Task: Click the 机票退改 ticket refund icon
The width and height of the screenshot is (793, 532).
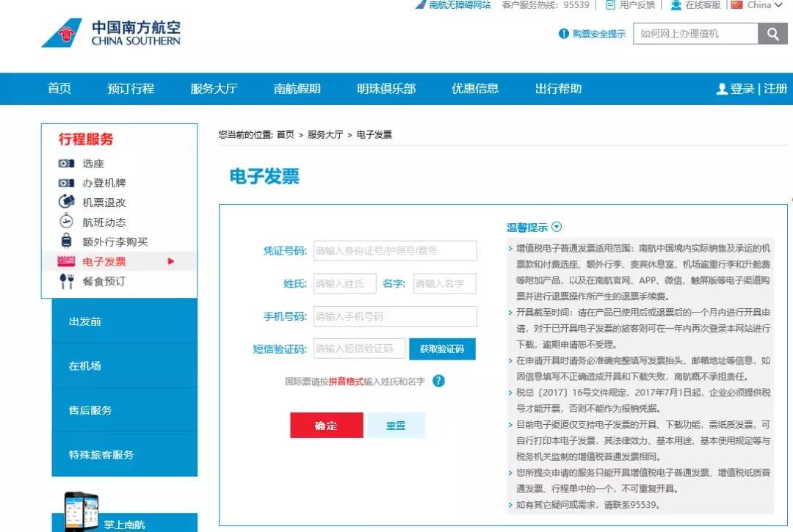Action: click(68, 203)
